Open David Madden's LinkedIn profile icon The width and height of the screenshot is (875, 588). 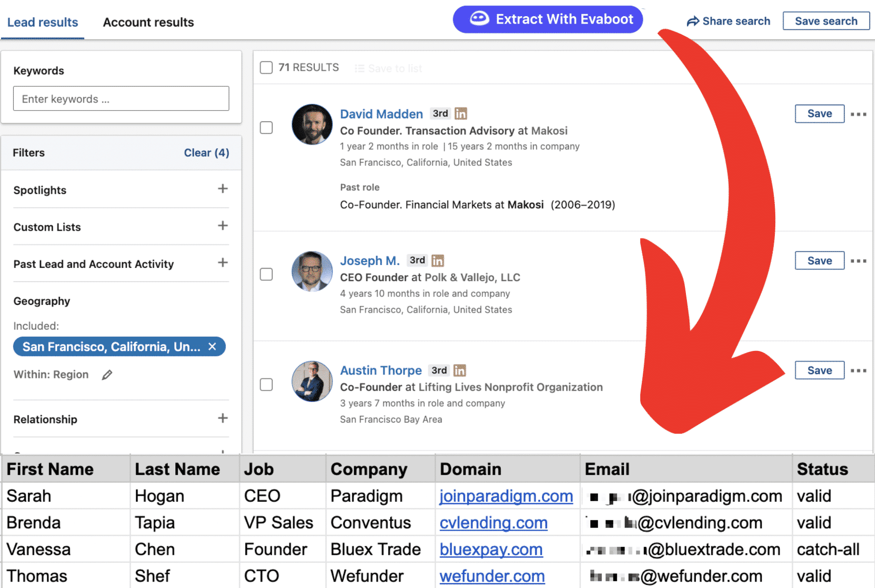pos(461,113)
